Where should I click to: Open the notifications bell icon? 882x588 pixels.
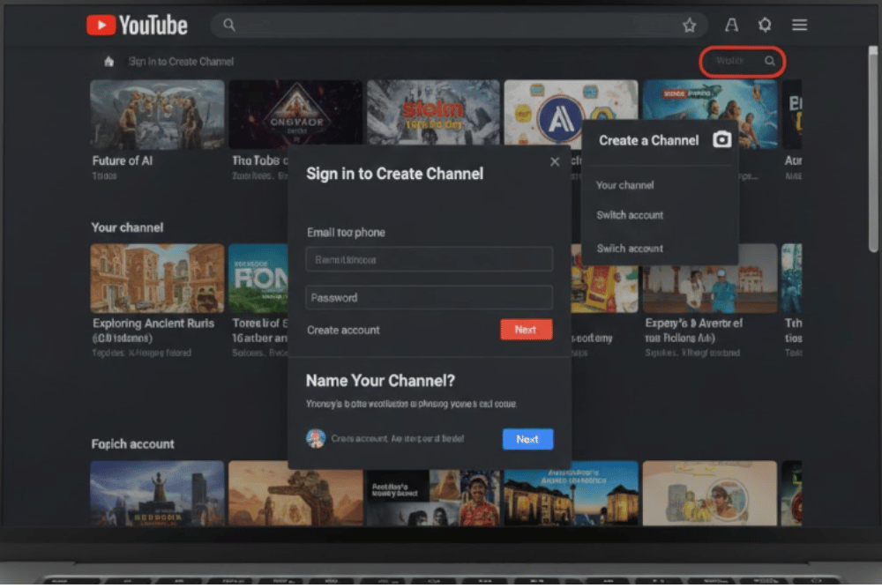click(765, 25)
